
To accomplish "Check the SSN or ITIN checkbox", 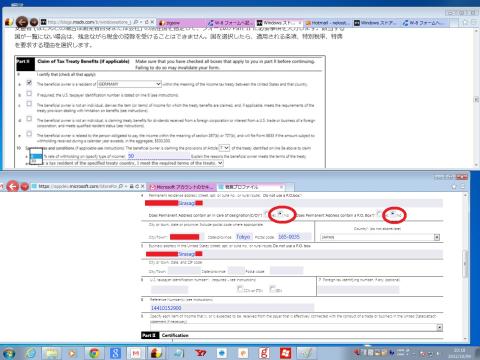I will [240, 289].
